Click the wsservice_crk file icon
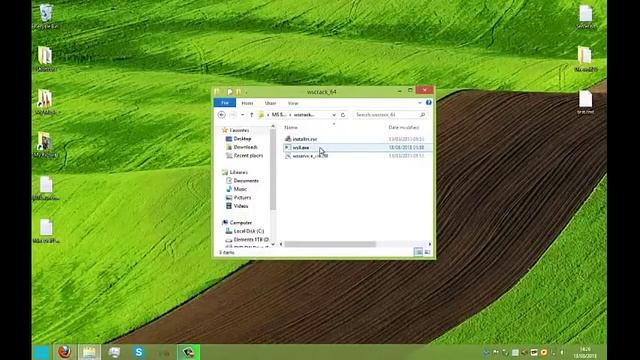Screen dimensions: 640x360 [x=288, y=156]
